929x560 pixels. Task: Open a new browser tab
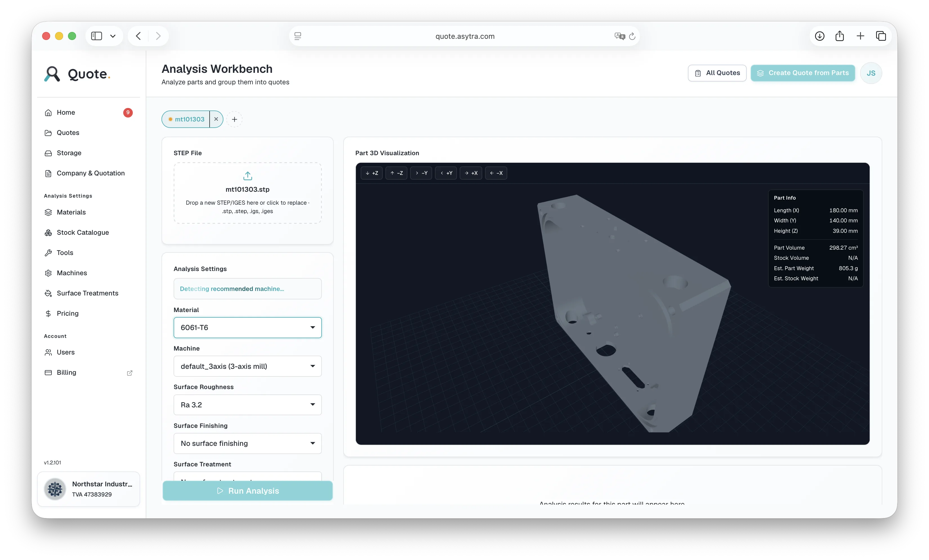860,36
